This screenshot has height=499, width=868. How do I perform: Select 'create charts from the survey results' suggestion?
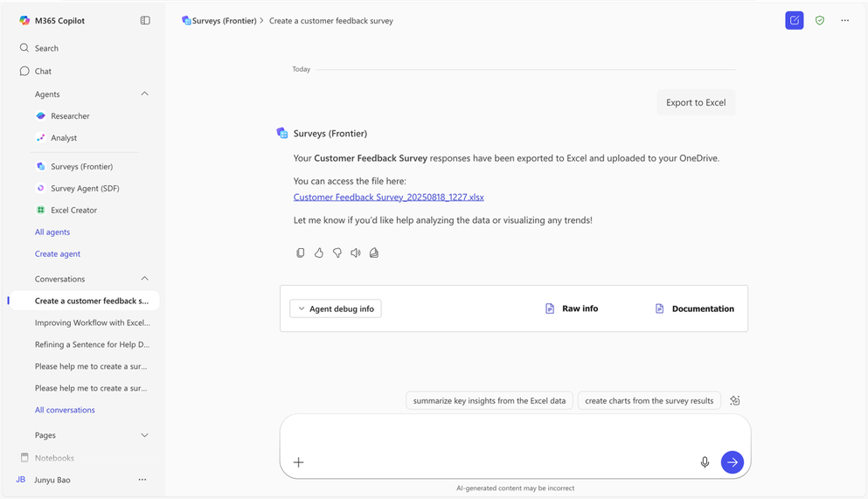coord(649,400)
